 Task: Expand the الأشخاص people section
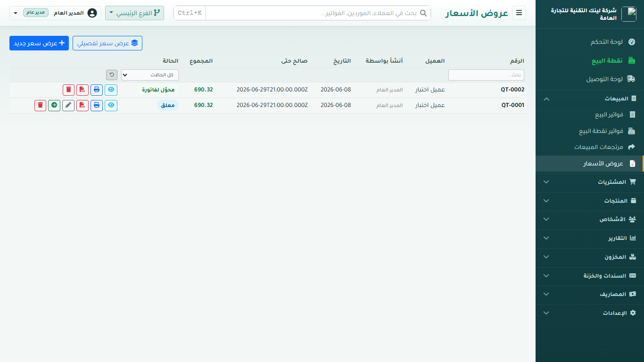(x=590, y=219)
